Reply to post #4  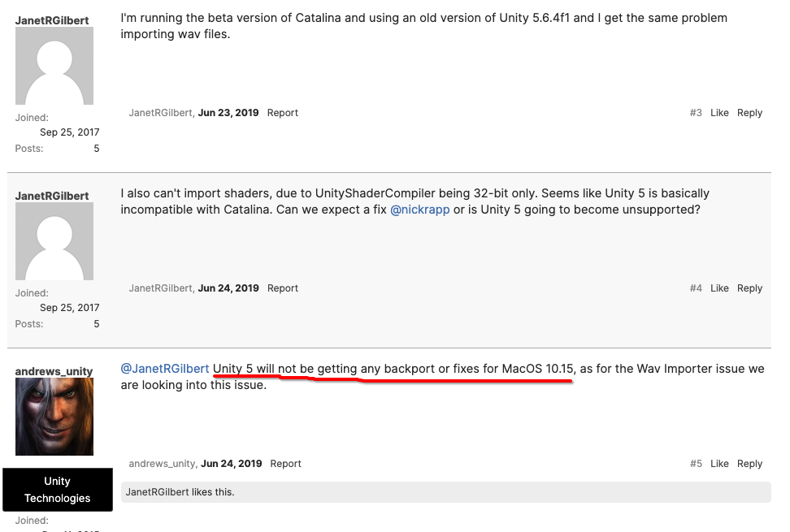[x=749, y=288]
